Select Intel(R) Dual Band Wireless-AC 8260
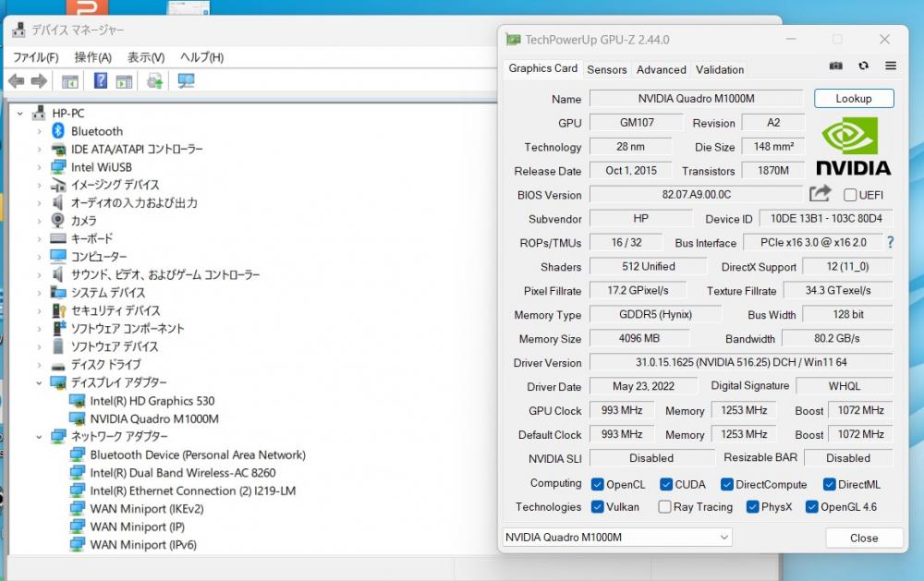The image size is (924, 581). coord(183,473)
